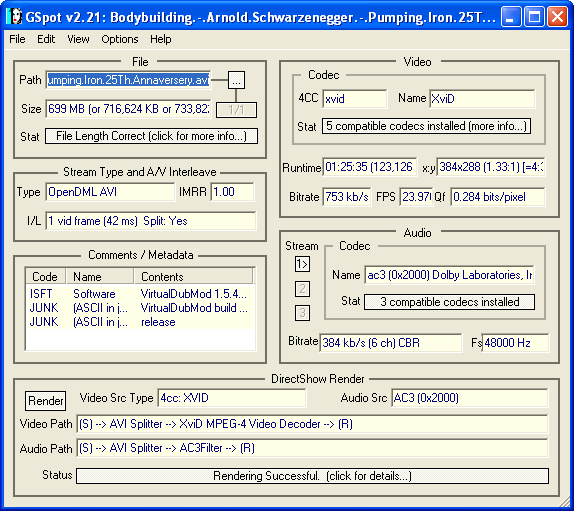Click the browse '...' button beside Path
The height and width of the screenshot is (511, 574).
click(x=236, y=80)
